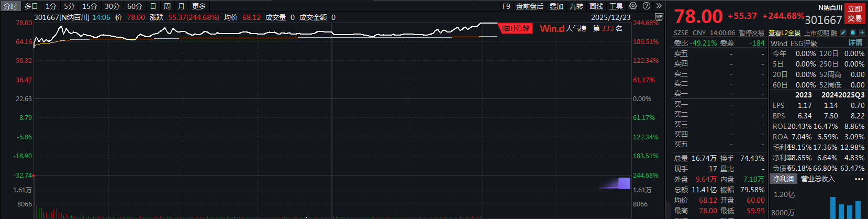This screenshot has width=868, height=219.
Task: Toggle 盘前盘后 pre/post market display
Action: [529, 6]
